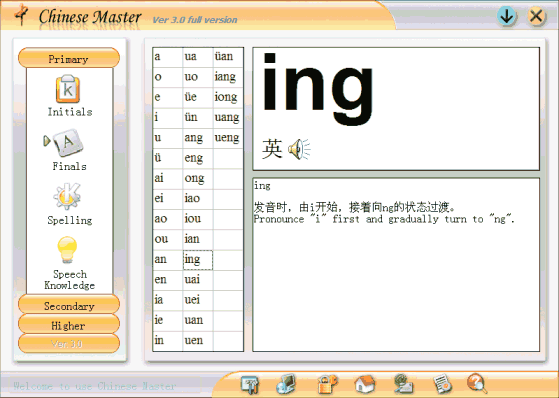Select the final "o"

click(168, 77)
